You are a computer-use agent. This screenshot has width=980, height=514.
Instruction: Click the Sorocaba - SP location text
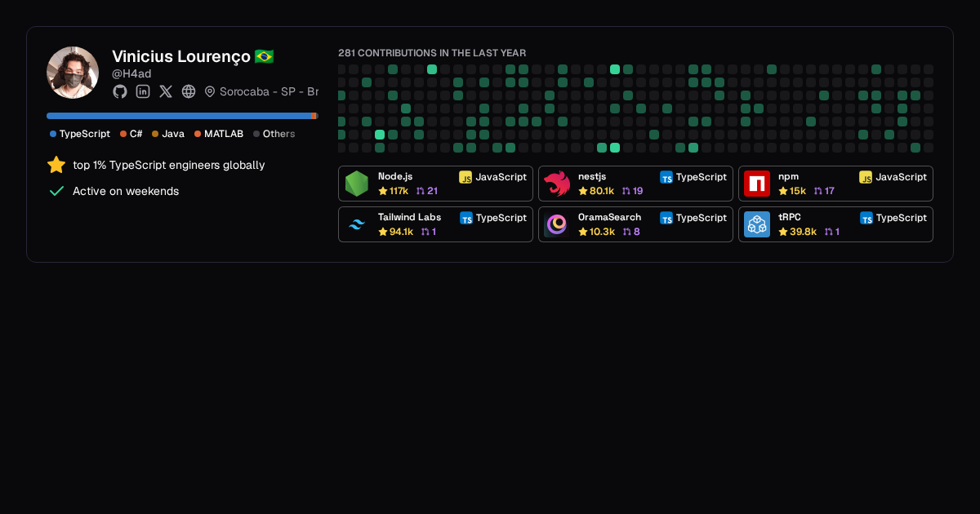(269, 91)
